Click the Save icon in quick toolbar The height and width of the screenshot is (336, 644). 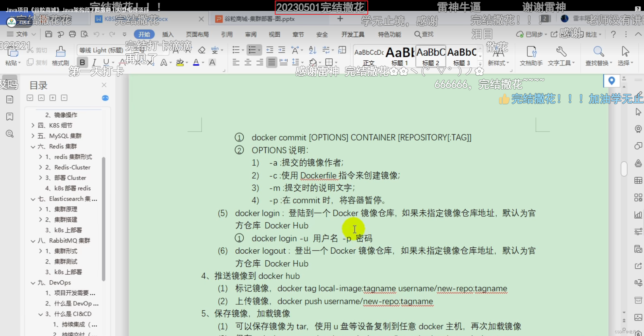pyautogui.click(x=48, y=34)
